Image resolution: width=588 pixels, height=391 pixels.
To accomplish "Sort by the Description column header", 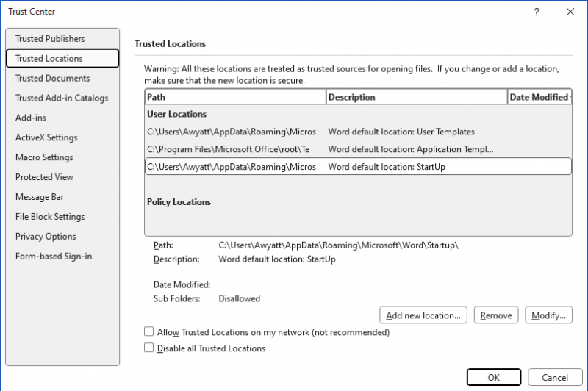I will tap(416, 97).
